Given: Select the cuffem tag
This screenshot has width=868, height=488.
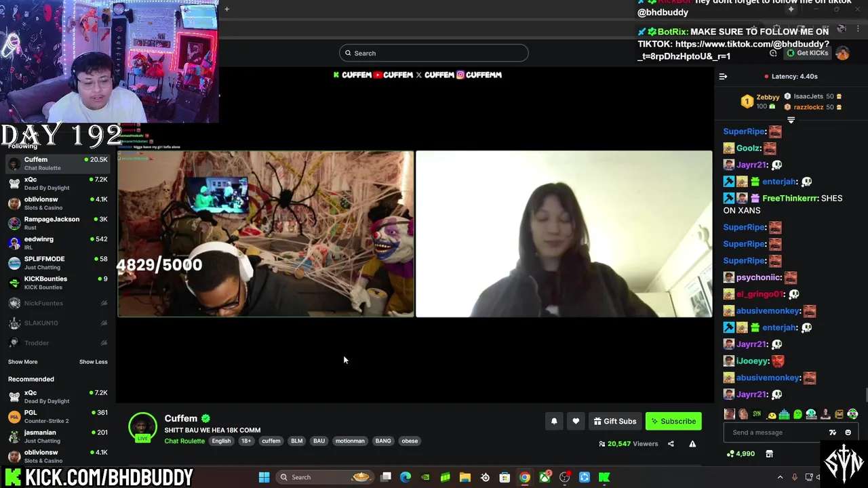Looking at the screenshot, I should pos(271,441).
